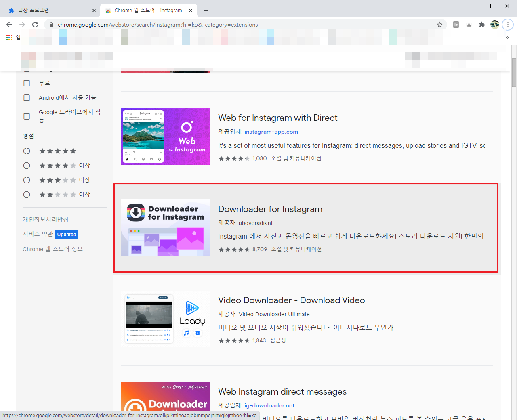Viewport: 517px width, 420px height.
Task: Expand the bookmarks overflow chevron
Action: pyautogui.click(x=507, y=37)
